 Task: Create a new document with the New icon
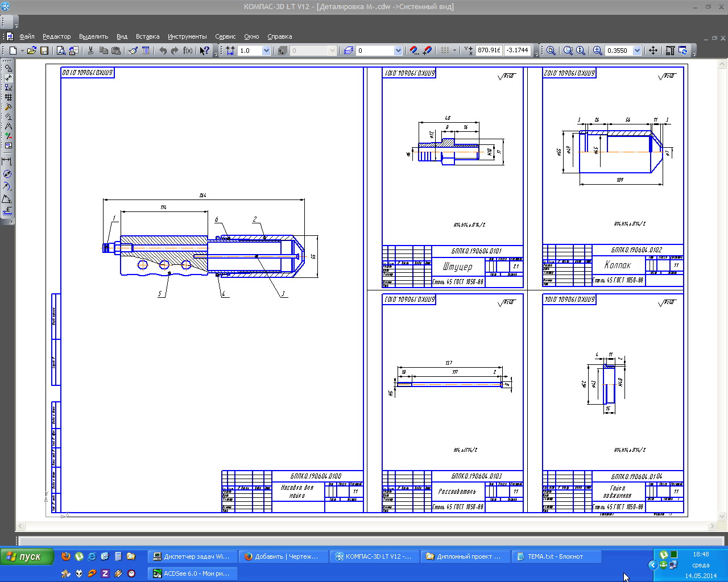click(13, 51)
